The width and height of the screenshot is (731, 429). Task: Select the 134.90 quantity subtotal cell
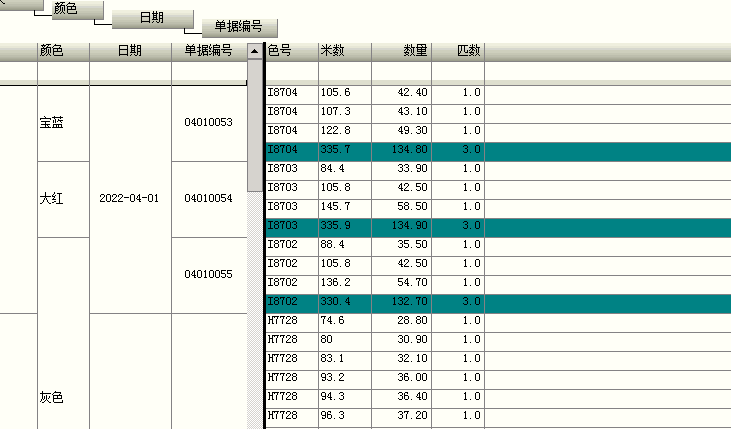(402, 226)
